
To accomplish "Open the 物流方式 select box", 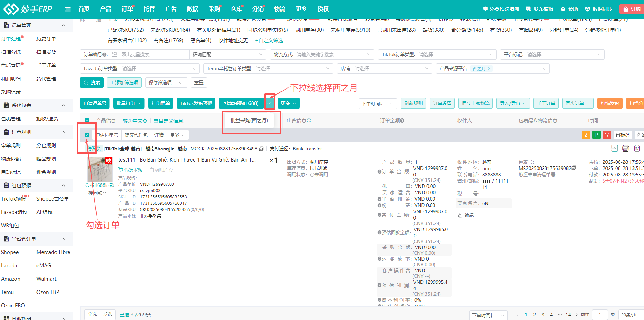I will pos(322,54).
